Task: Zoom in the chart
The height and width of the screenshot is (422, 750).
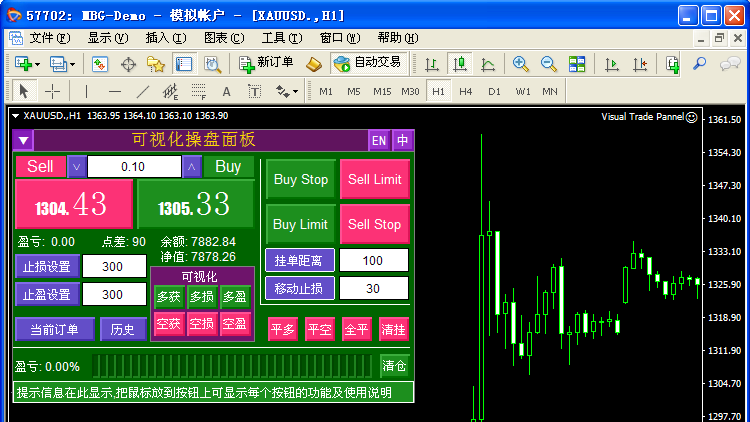Action: (x=520, y=64)
